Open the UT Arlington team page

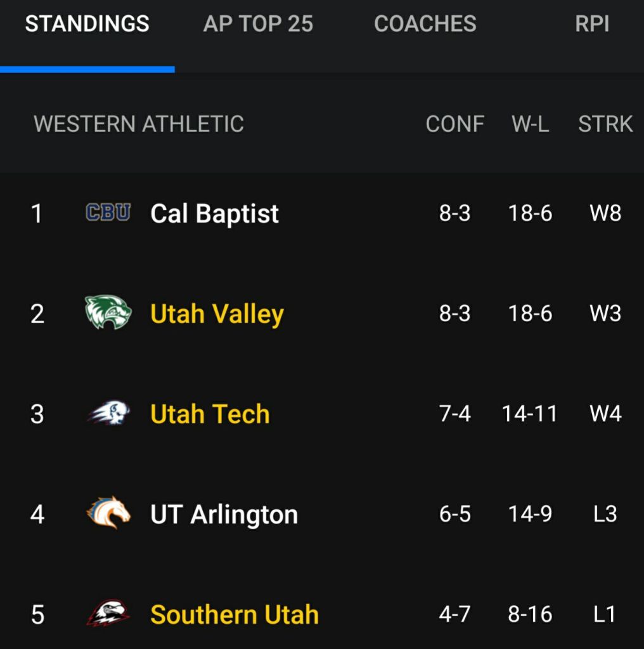224,514
